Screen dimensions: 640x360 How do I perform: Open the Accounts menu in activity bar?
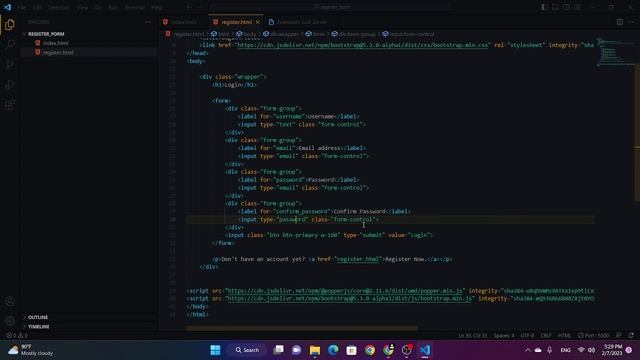(10, 301)
